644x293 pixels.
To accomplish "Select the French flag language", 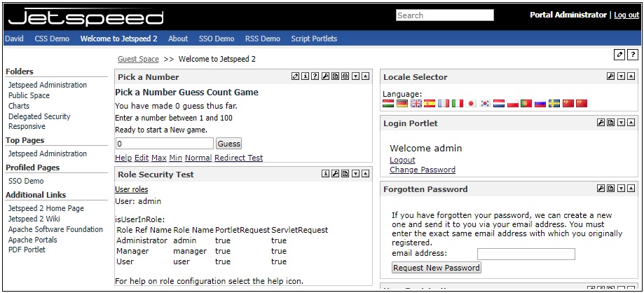I will coord(444,104).
